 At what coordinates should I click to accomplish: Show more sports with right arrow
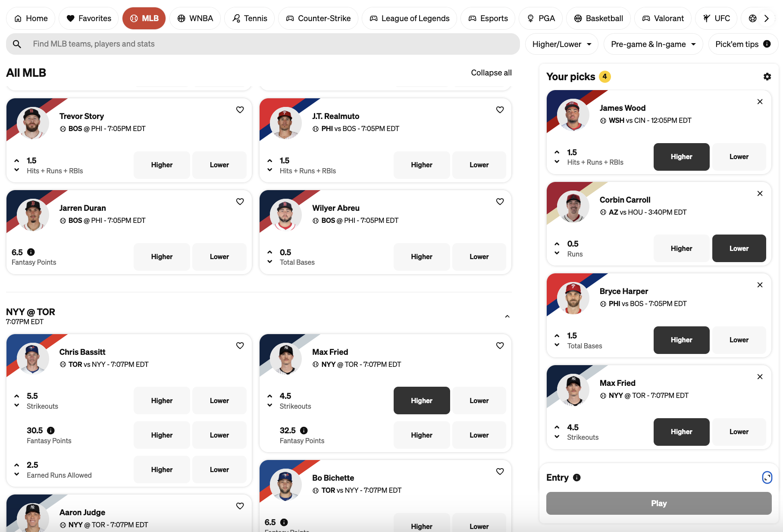click(766, 19)
